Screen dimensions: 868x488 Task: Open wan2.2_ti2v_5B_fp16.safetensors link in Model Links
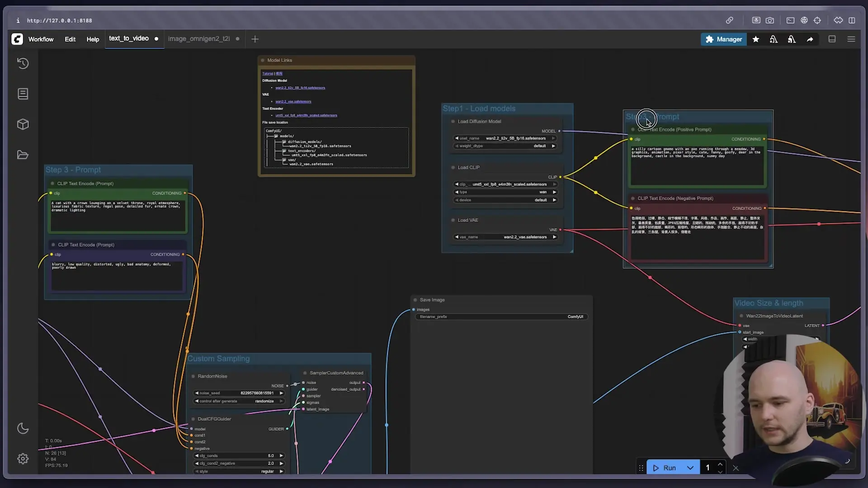(300, 88)
